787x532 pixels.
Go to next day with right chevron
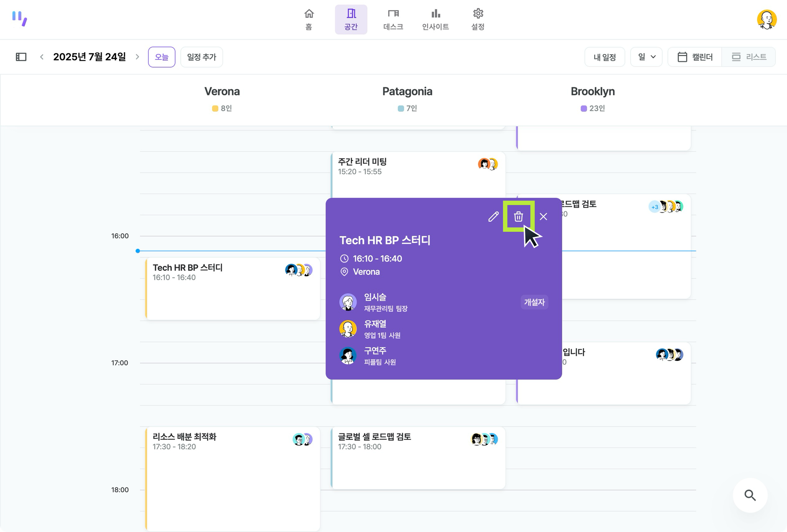(x=137, y=57)
